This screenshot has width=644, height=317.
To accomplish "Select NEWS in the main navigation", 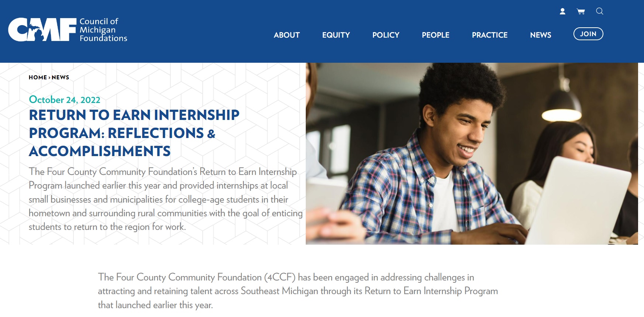I will pyautogui.click(x=540, y=35).
